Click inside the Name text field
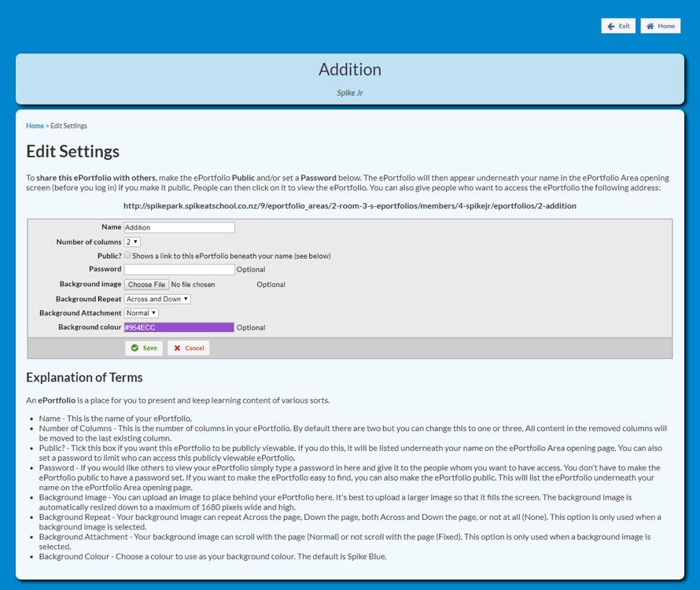The image size is (700, 590). tap(179, 227)
